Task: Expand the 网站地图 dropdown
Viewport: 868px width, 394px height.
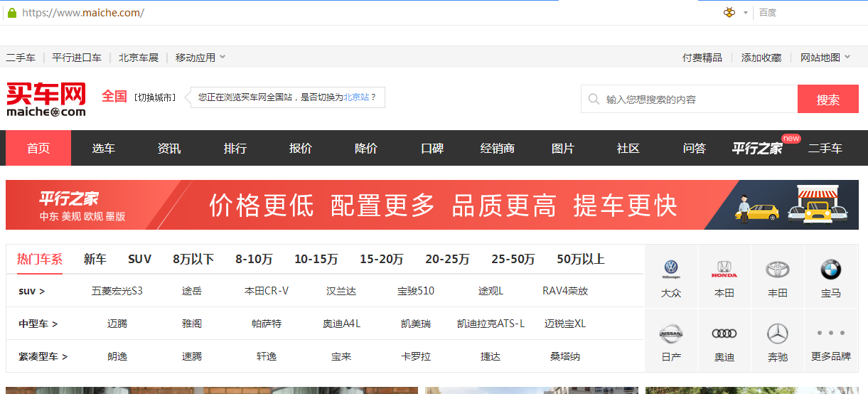Action: pyautogui.click(x=825, y=58)
